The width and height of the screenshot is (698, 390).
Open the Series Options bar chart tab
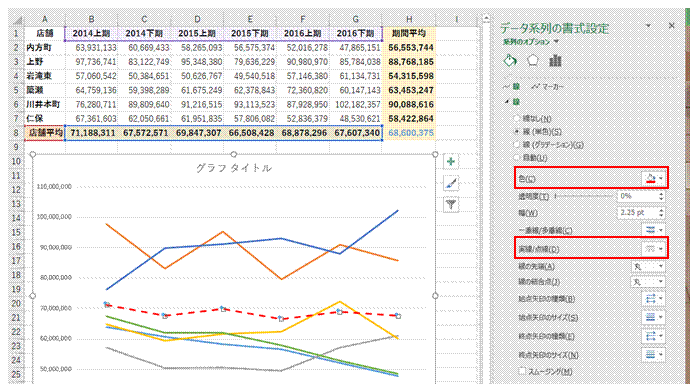[x=555, y=61]
